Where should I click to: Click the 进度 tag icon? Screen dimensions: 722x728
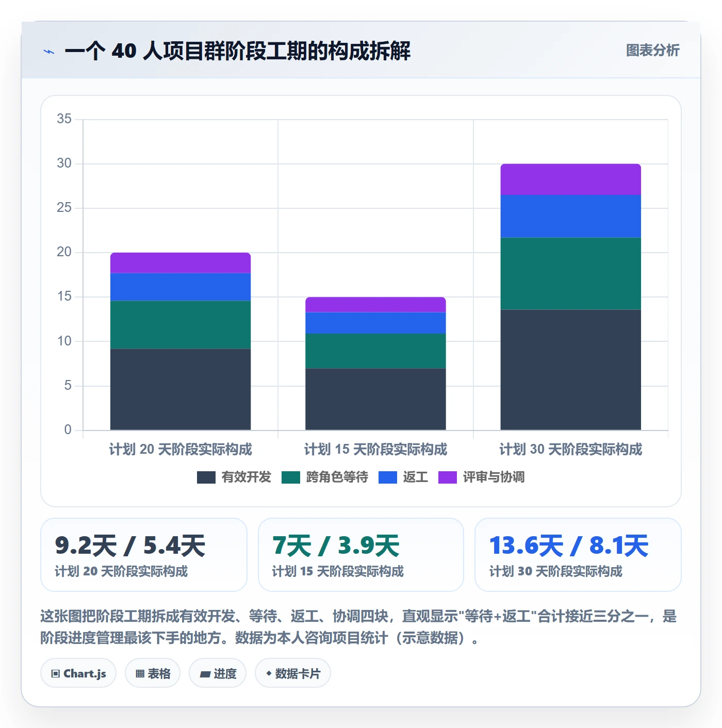pyautogui.click(x=205, y=674)
